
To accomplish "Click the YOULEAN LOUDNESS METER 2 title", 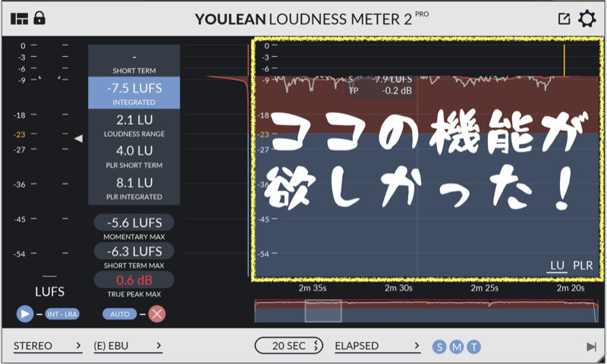I will [303, 19].
